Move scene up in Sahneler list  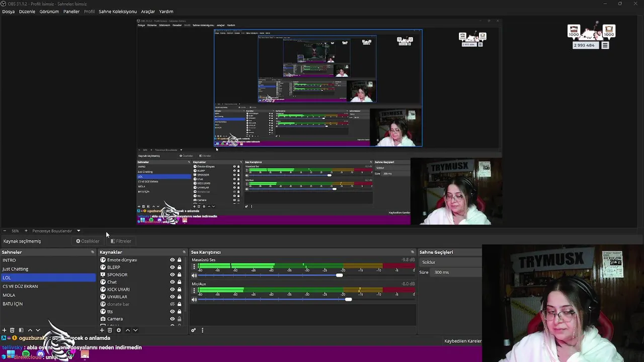coord(30,330)
